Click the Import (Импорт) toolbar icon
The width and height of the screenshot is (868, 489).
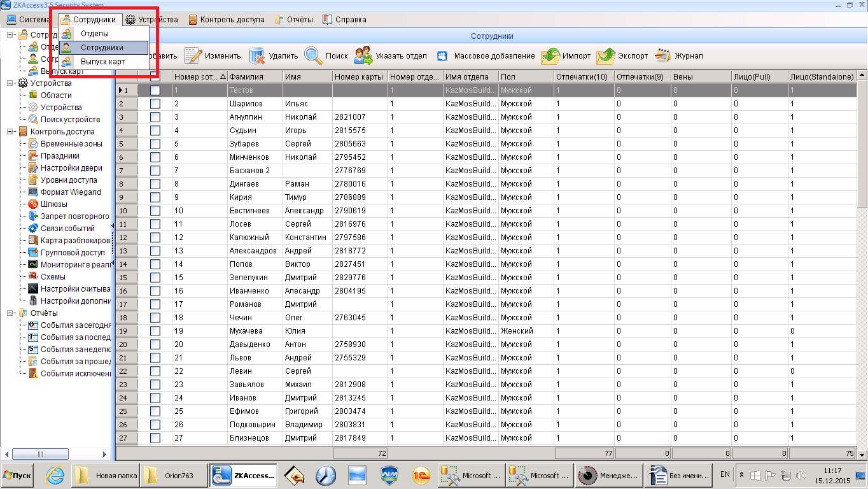550,56
